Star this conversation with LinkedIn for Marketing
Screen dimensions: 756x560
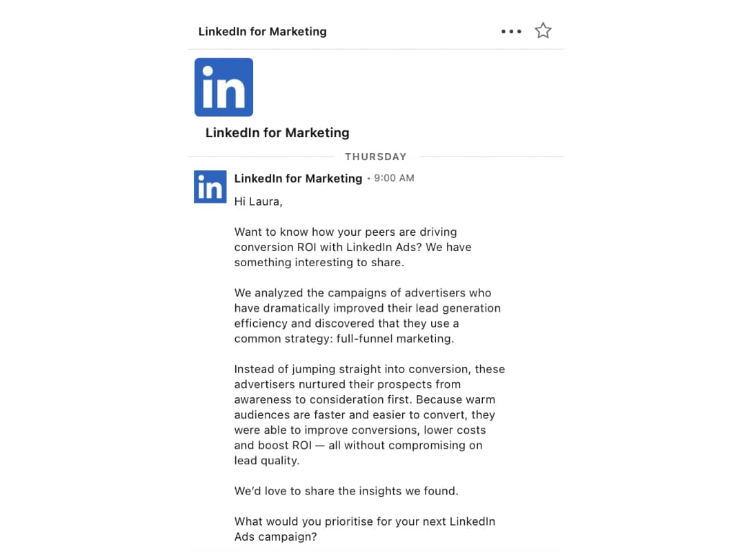(x=543, y=30)
